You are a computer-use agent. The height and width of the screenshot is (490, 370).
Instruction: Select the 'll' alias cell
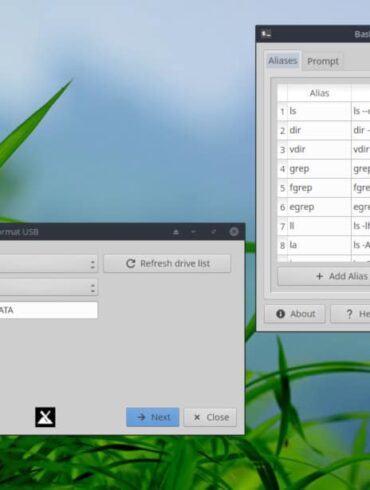click(319, 226)
